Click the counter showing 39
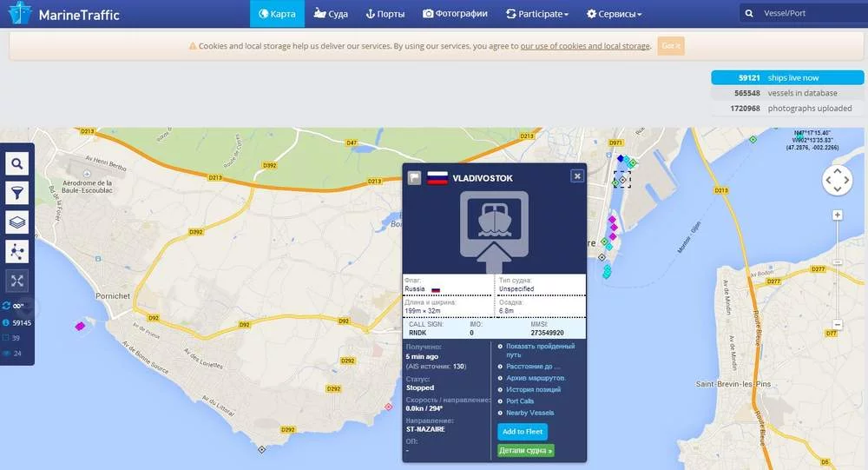This screenshot has height=470, width=868. click(x=11, y=338)
